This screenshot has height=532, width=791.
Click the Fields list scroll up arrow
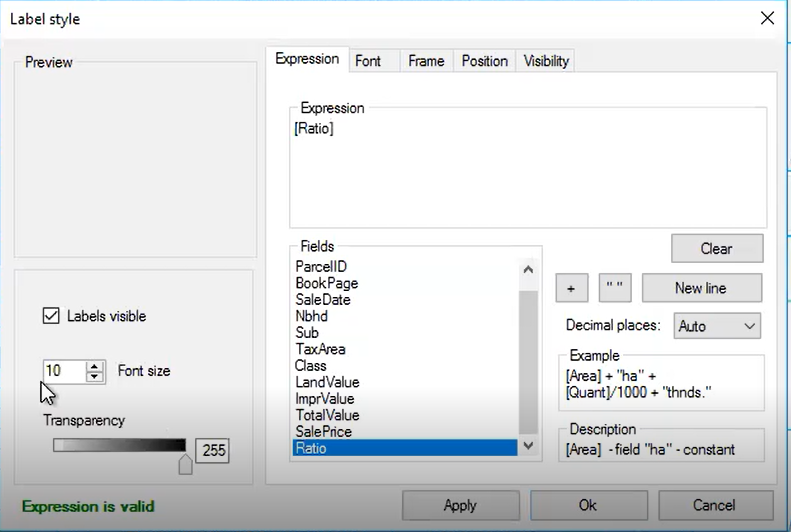tap(528, 269)
